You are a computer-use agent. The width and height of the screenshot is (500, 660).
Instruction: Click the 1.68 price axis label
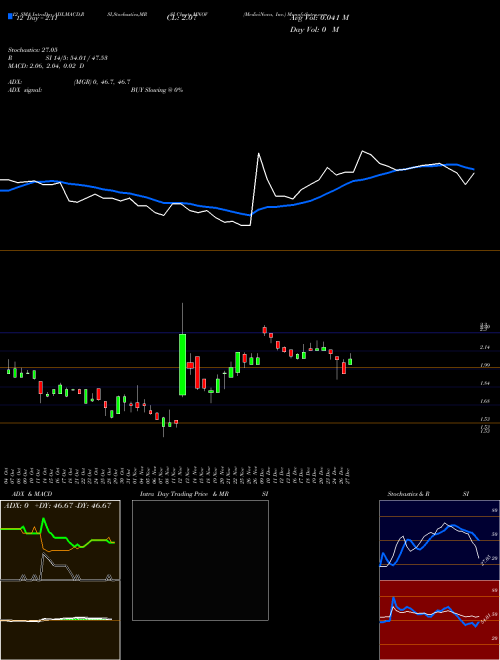click(x=485, y=401)
